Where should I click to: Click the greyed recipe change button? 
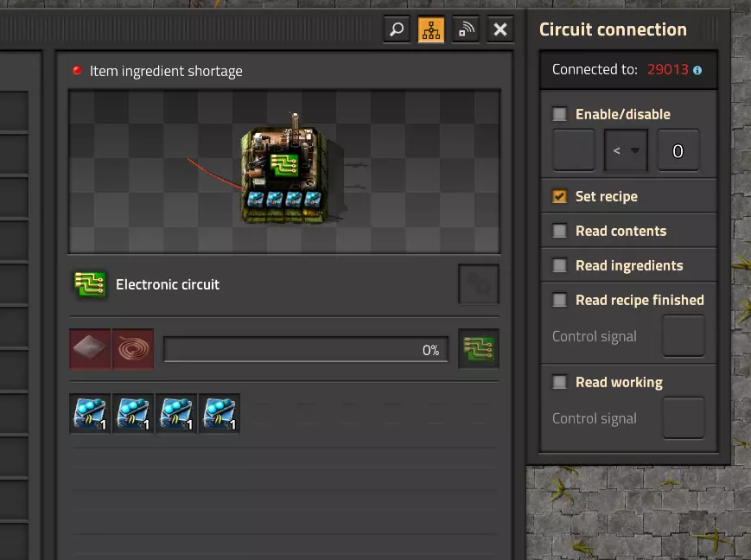point(479,284)
